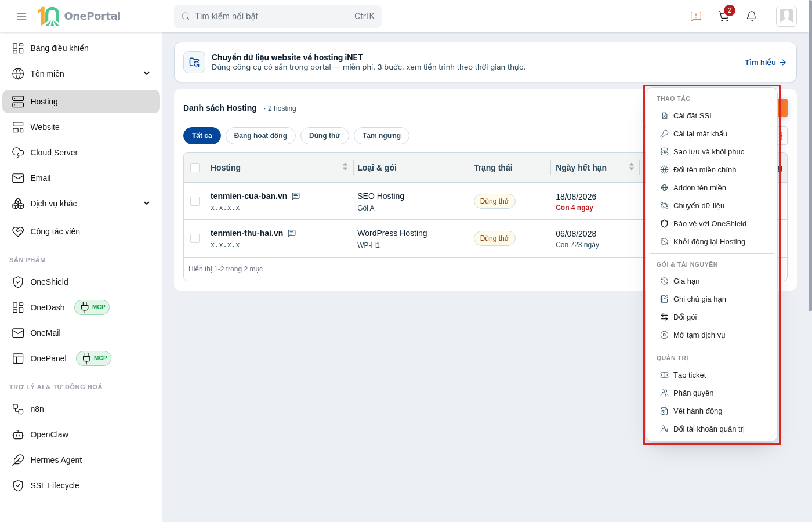The height and width of the screenshot is (522, 812).
Task: Open the hamburger sidebar menu
Action: [21, 16]
